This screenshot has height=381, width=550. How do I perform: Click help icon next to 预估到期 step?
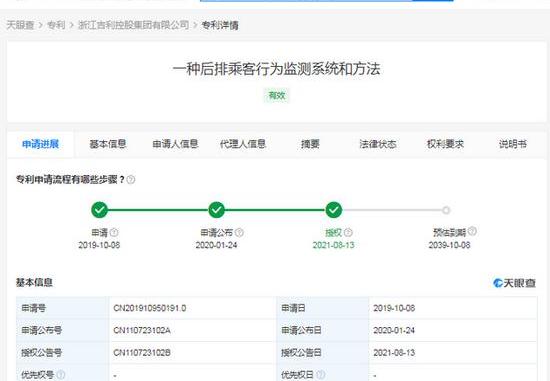[472, 231]
